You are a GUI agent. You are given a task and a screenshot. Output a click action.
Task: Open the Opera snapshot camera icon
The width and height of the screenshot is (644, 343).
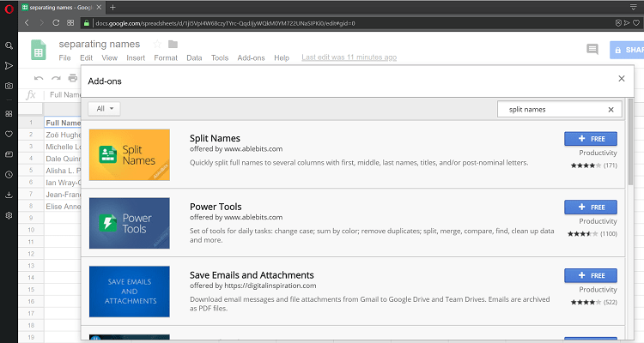click(9, 86)
